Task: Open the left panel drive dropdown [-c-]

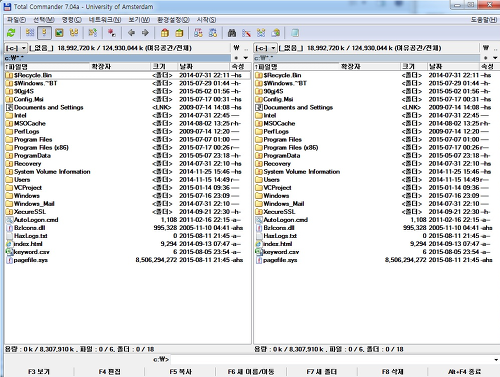Action: tap(16, 48)
